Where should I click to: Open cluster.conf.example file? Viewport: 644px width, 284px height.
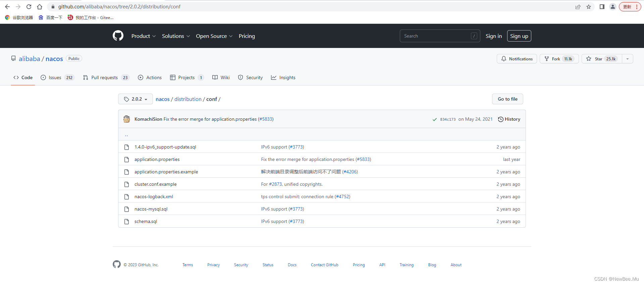click(156, 184)
